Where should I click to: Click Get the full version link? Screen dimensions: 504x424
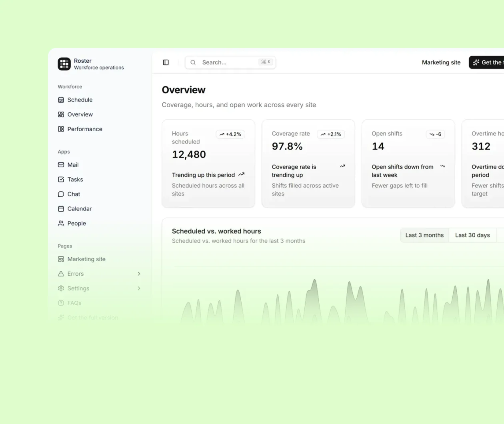(x=100, y=318)
